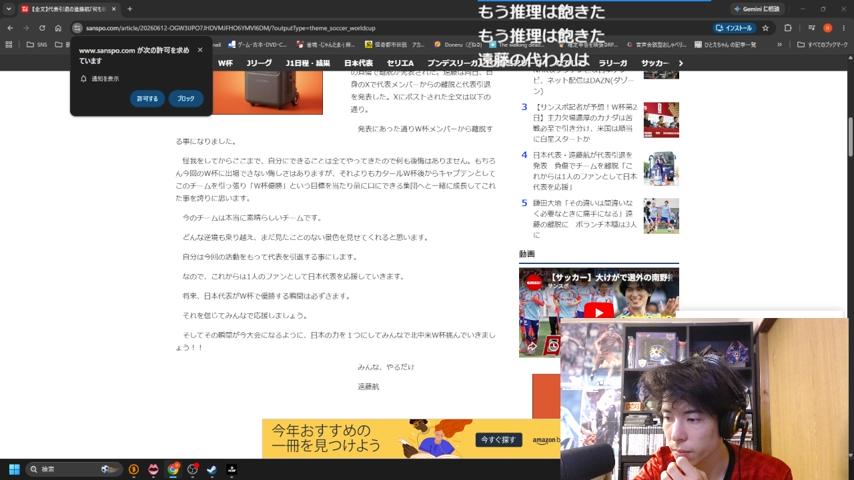Open the red lips app on taskbar

click(x=153, y=469)
